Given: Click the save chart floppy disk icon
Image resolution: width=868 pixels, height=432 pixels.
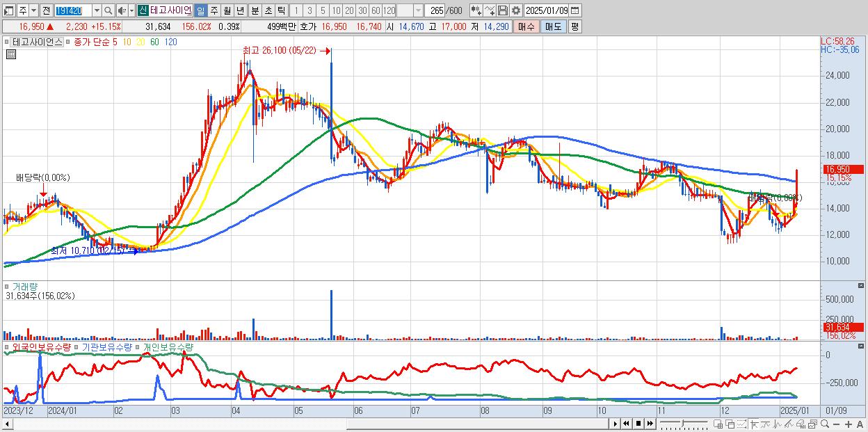Looking at the screenshot, I should click(502, 10).
